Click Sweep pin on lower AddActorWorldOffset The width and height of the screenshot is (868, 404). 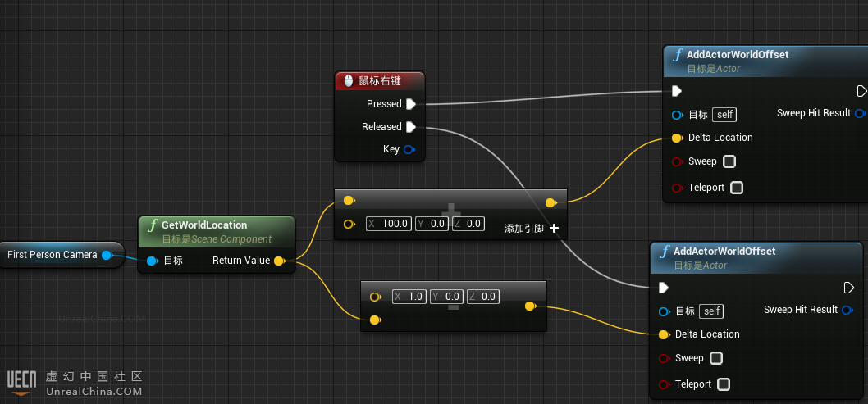tap(665, 358)
